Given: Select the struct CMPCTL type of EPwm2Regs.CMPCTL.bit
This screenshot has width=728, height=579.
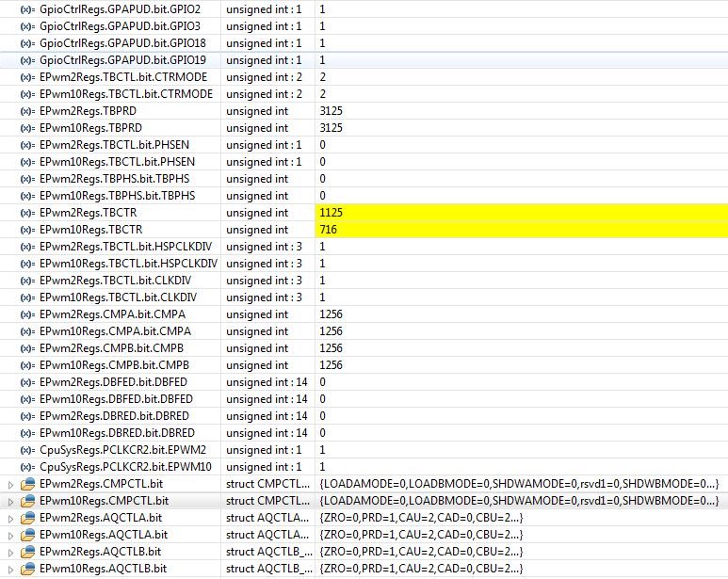Looking at the screenshot, I should (x=267, y=484).
